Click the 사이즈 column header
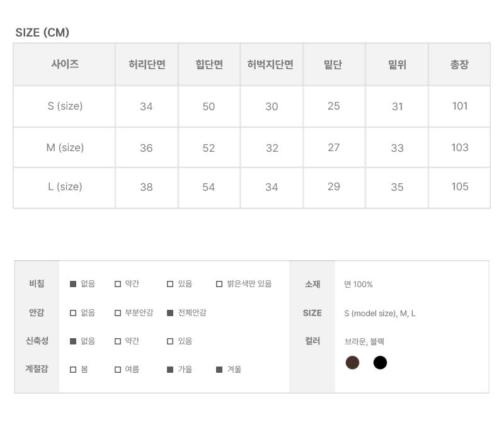The height and width of the screenshot is (432, 504). pyautogui.click(x=65, y=64)
